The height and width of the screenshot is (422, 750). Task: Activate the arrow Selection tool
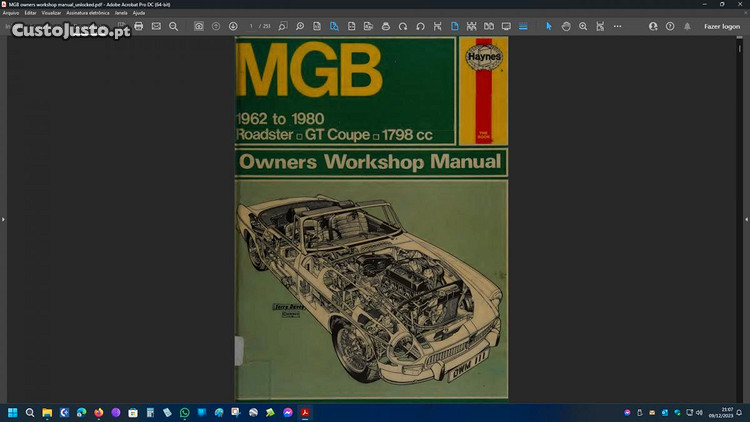[x=548, y=26]
